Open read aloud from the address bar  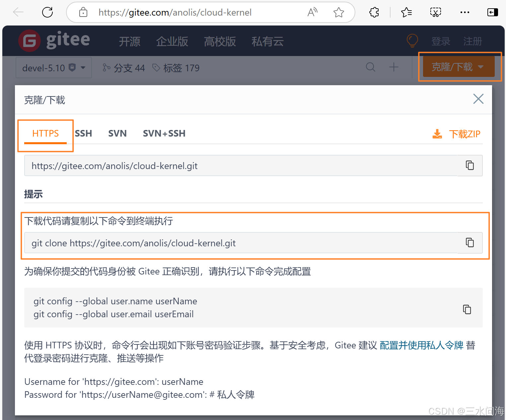coord(312,12)
